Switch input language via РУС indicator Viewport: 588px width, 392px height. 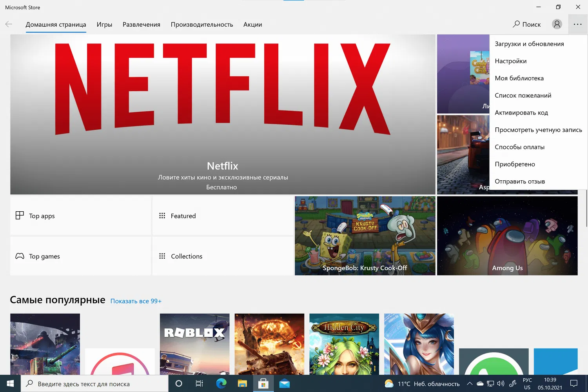coord(527,384)
